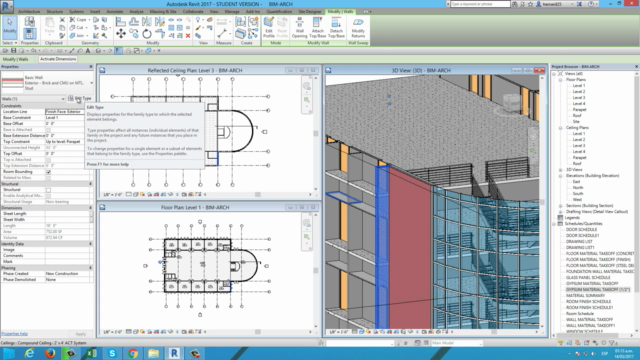
Task: Click the Activate Dimensions button
Action: coord(58,59)
